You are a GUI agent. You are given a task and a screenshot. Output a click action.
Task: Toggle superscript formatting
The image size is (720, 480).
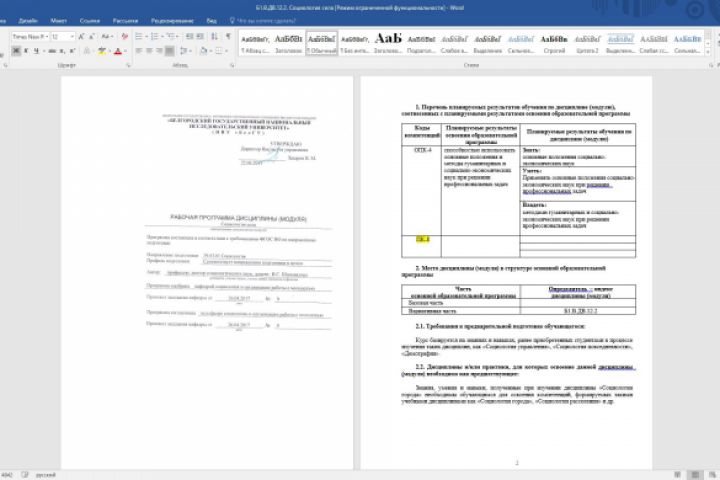(72, 51)
